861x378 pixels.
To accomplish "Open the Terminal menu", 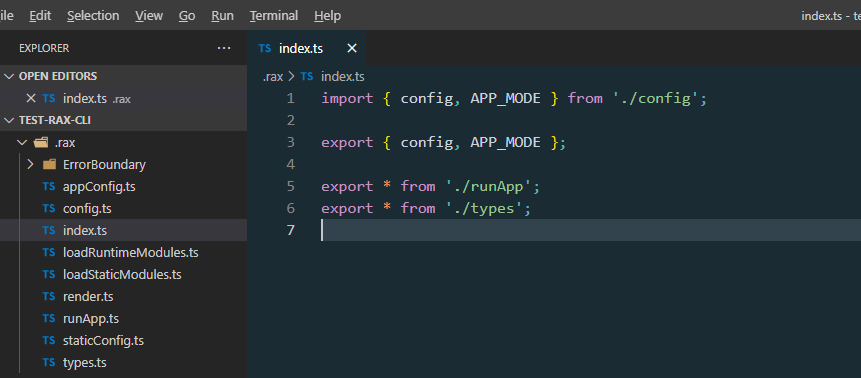I will [274, 16].
